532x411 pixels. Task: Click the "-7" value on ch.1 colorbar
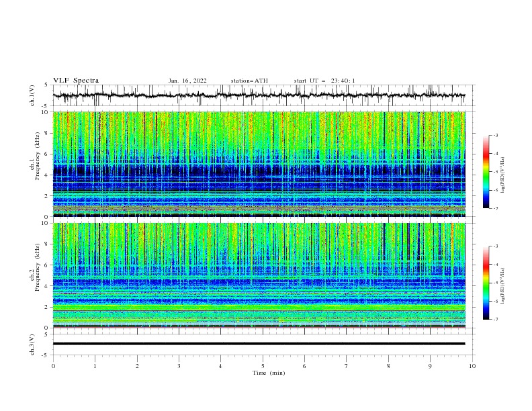pos(495,208)
